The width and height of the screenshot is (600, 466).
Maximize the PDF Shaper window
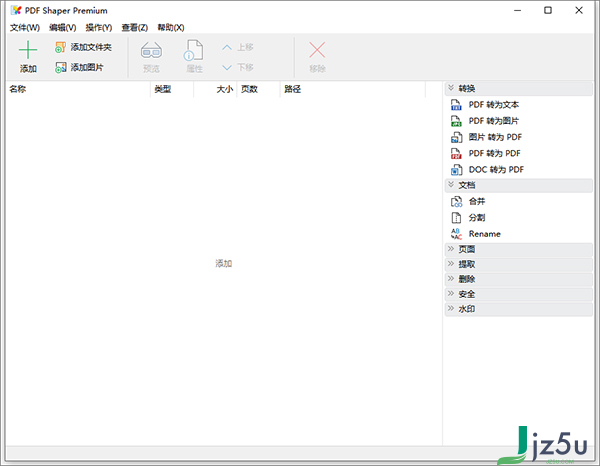[548, 10]
